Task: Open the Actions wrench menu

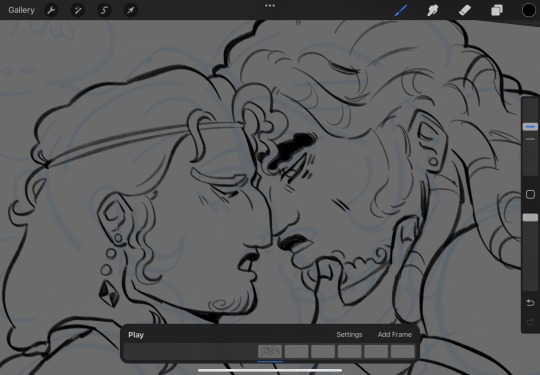Action: [51, 10]
